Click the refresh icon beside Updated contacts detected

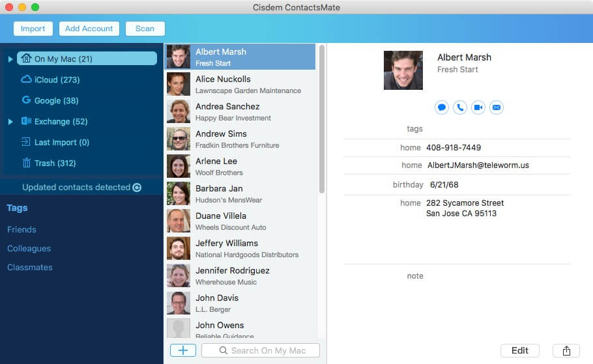pos(137,188)
